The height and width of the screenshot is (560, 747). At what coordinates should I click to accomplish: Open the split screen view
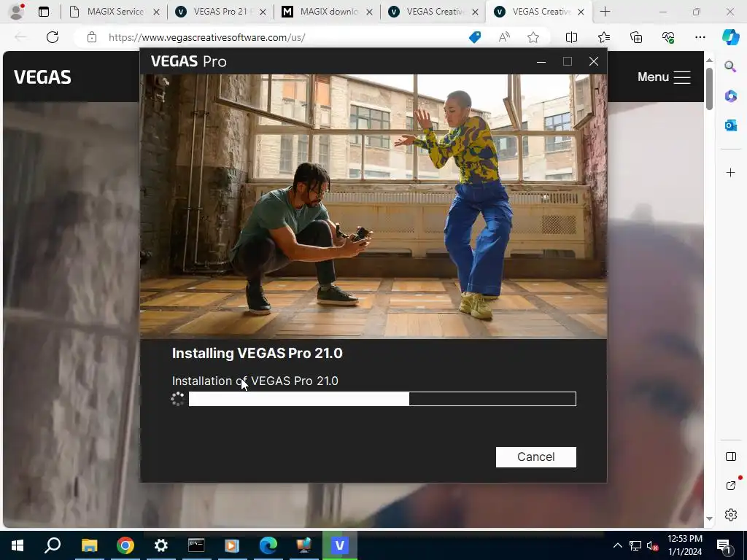point(571,37)
